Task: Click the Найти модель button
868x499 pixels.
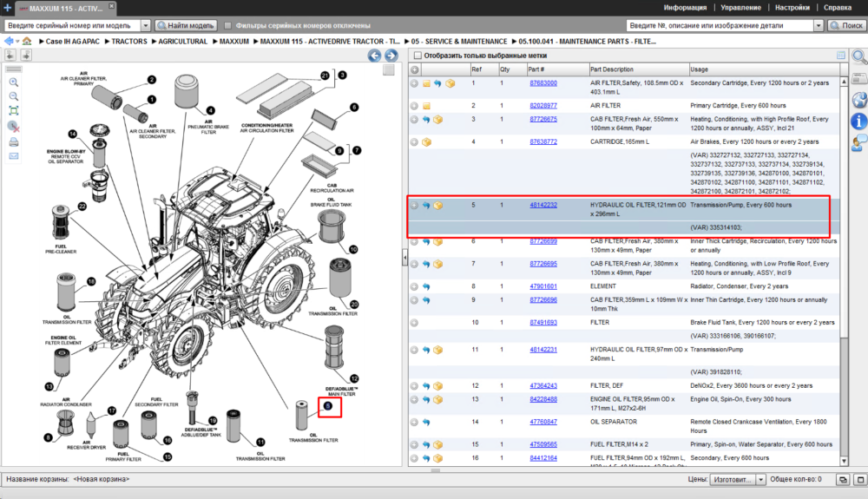Action: (186, 25)
